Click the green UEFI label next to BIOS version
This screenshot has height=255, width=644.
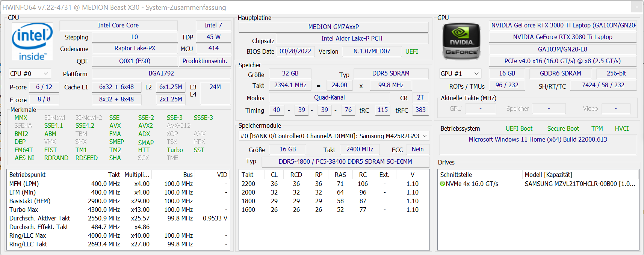click(x=412, y=51)
